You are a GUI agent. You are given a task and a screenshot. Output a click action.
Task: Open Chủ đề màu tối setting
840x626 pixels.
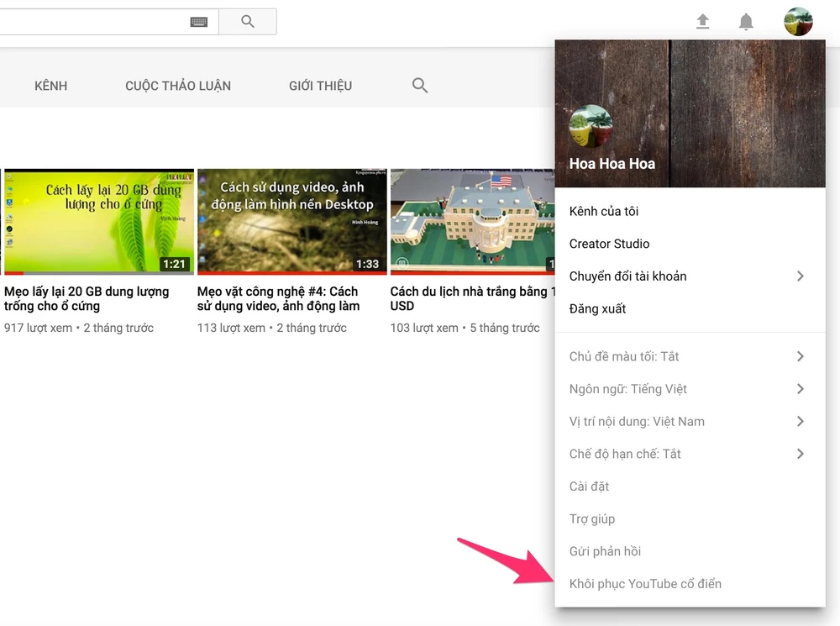click(689, 356)
